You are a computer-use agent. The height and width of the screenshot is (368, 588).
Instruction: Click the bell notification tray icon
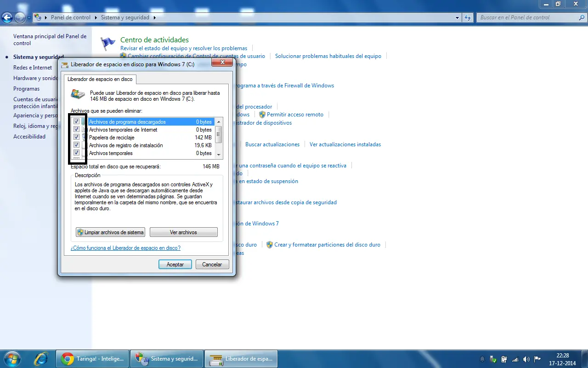(x=482, y=359)
